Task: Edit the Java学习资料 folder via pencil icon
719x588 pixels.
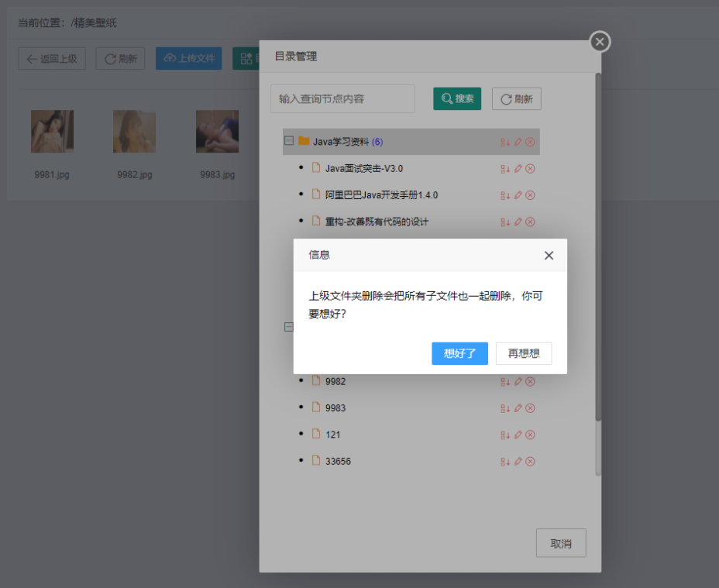Action: [518, 142]
